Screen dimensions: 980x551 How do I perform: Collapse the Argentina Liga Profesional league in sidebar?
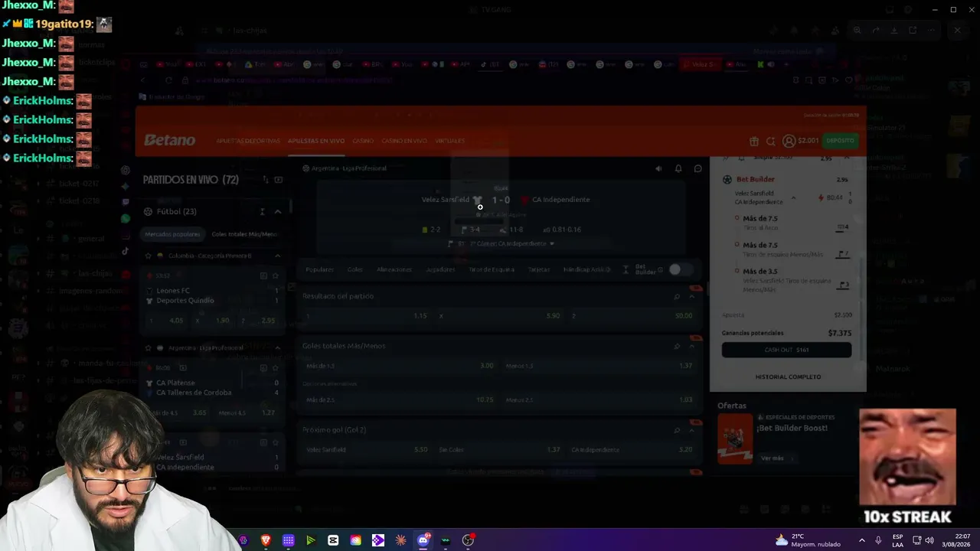[x=277, y=348]
